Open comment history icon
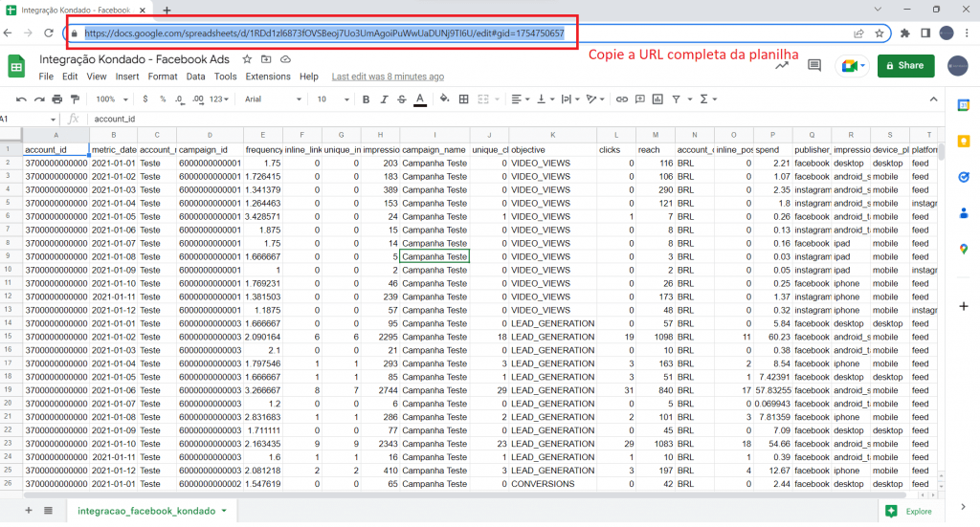The image size is (980, 527). (x=814, y=65)
